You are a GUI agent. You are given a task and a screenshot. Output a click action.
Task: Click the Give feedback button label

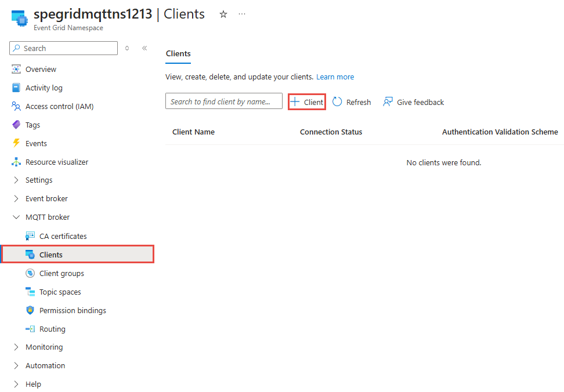pos(420,103)
